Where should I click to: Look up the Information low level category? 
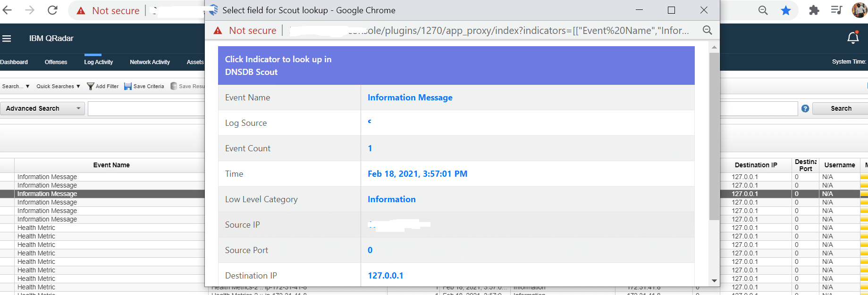(391, 199)
